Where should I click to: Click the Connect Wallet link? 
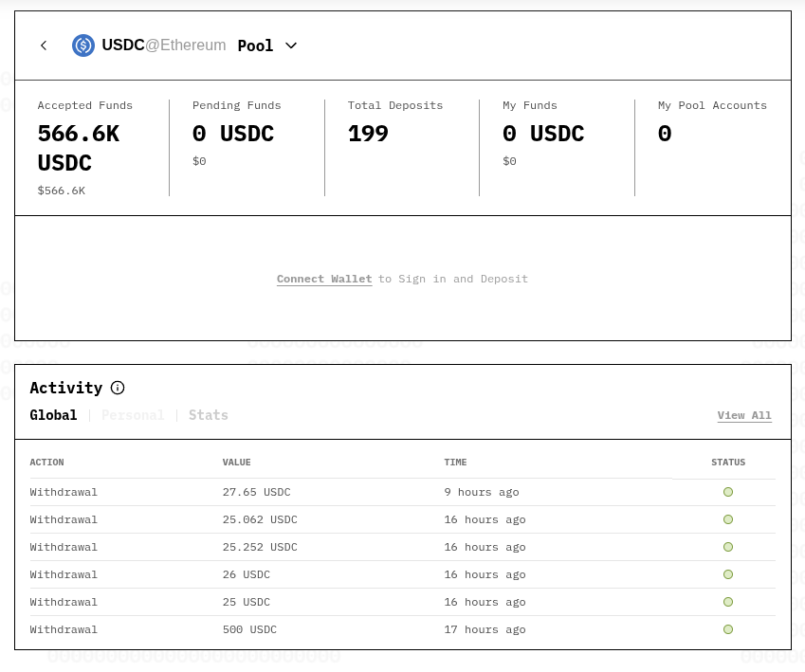[x=323, y=278]
